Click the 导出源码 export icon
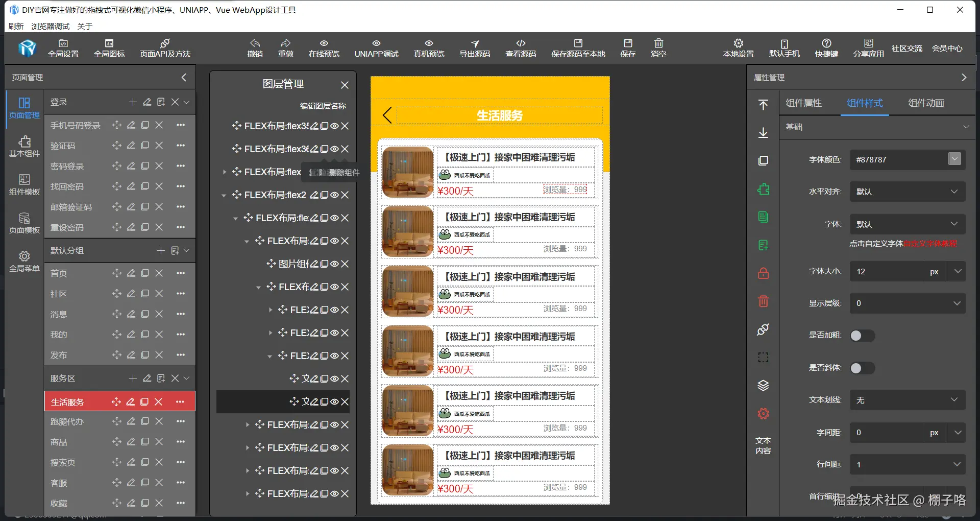 [x=475, y=48]
